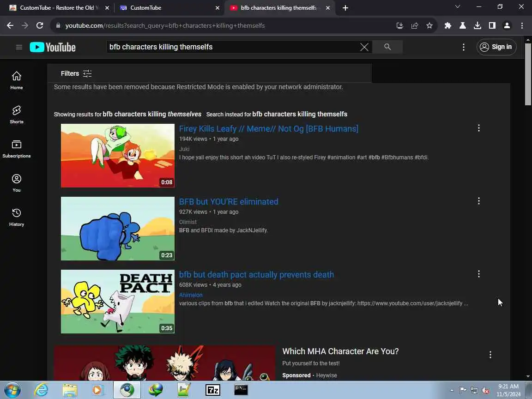Open History in sidebar
The width and height of the screenshot is (532, 399).
click(x=16, y=218)
